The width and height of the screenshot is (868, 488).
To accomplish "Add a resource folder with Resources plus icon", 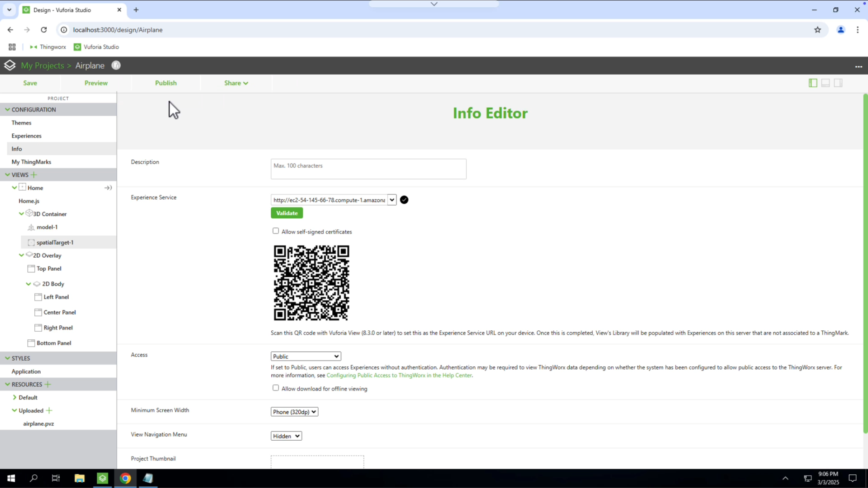I will point(47,385).
